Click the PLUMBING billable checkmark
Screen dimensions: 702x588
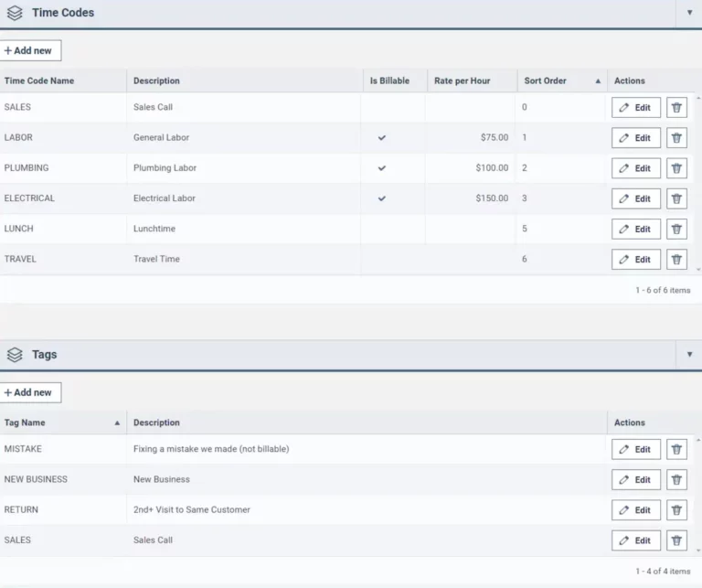click(x=382, y=168)
